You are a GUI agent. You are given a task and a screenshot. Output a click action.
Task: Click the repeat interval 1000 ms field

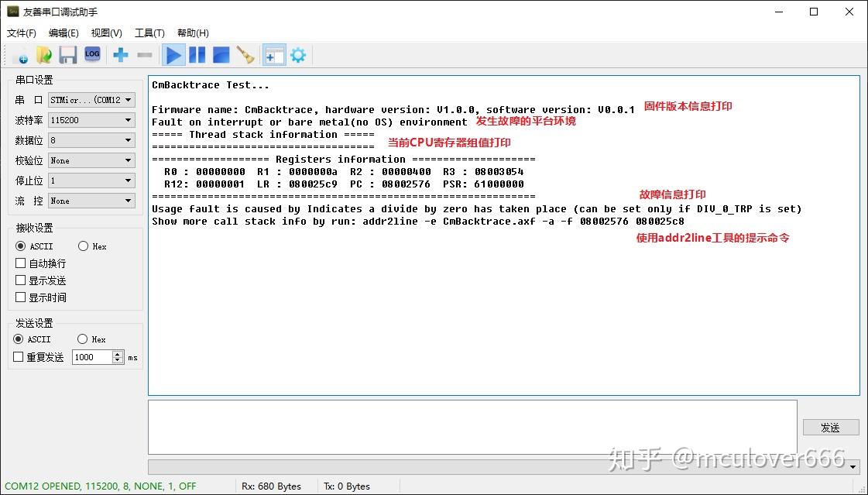pos(92,357)
